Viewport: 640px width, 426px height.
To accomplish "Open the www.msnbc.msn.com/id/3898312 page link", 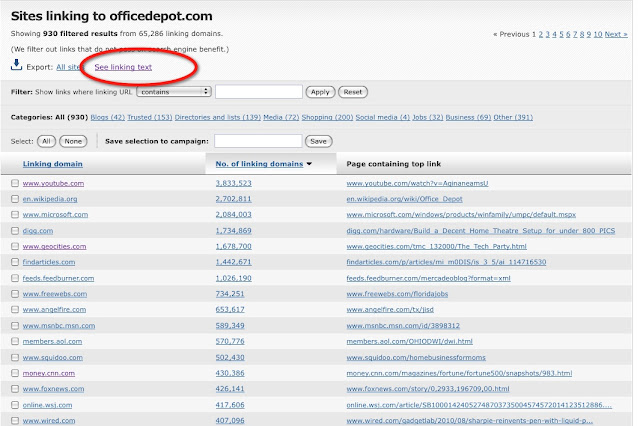I will (403, 326).
